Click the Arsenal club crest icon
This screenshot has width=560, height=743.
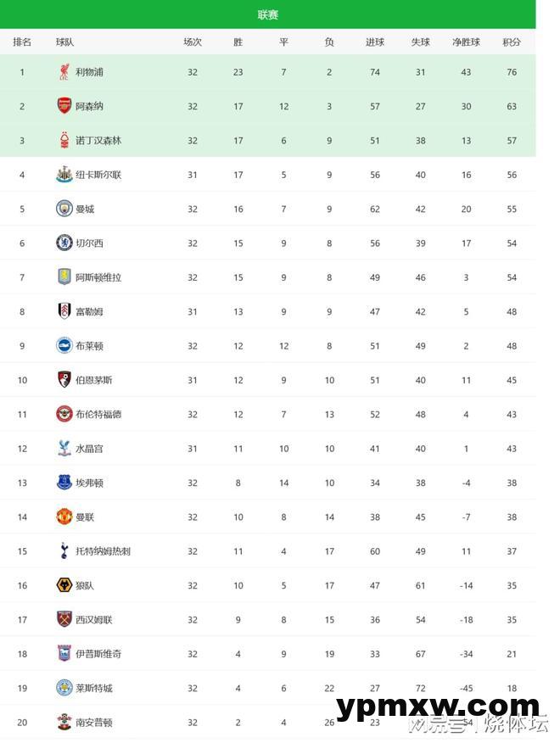(x=64, y=106)
